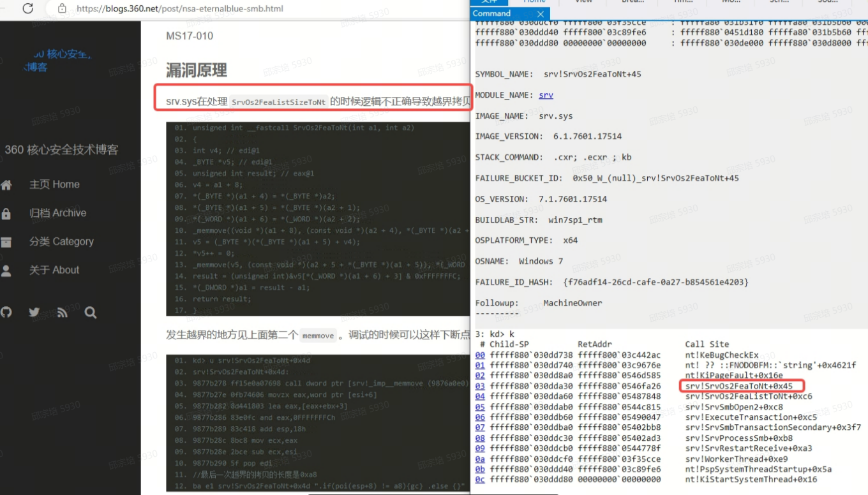The height and width of the screenshot is (495, 868).
Task: Select stack frame 03 link
Action: 480,386
